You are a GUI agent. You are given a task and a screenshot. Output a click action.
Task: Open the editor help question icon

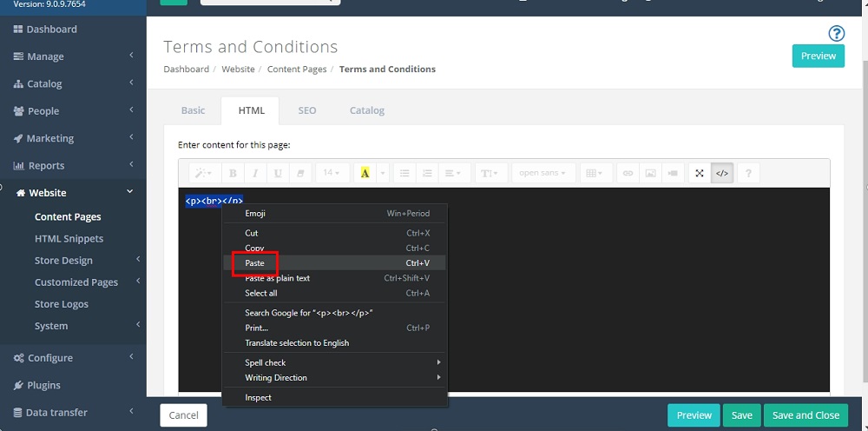[x=748, y=173]
